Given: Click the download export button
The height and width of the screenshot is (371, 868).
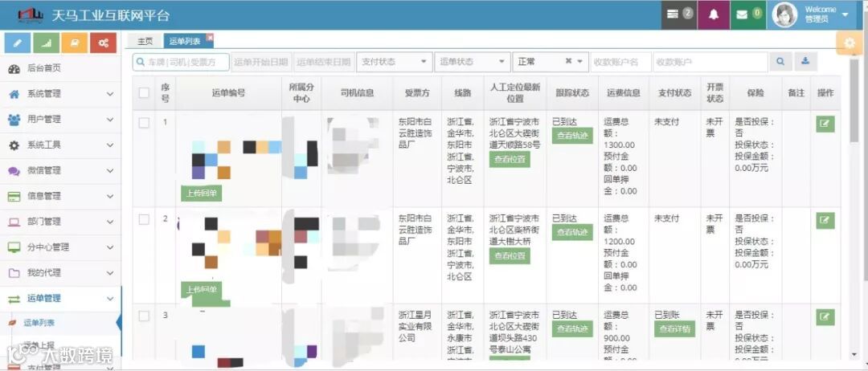Looking at the screenshot, I should click(x=806, y=61).
